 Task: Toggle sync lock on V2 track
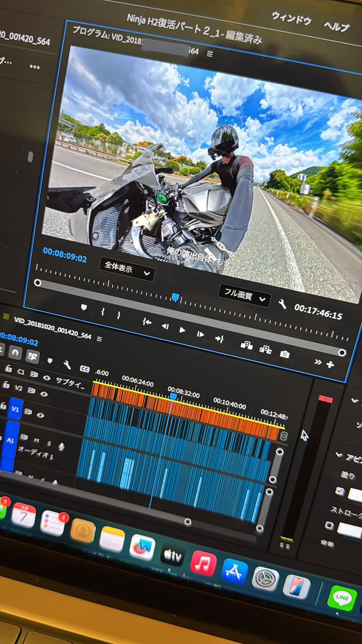pyautogui.click(x=32, y=392)
